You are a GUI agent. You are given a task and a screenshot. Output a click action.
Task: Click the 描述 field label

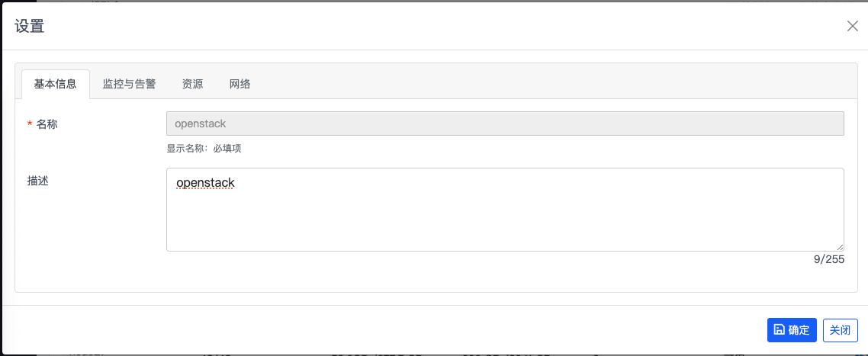click(x=37, y=181)
